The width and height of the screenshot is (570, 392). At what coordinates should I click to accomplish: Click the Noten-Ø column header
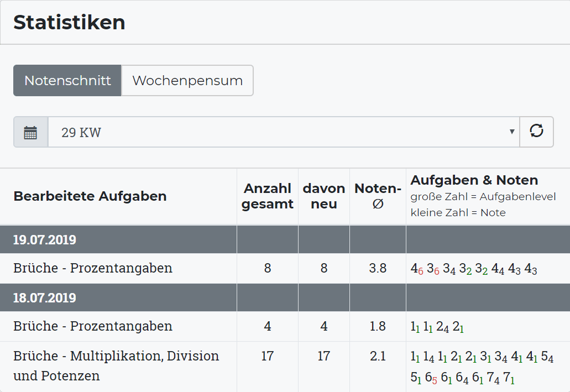click(378, 196)
